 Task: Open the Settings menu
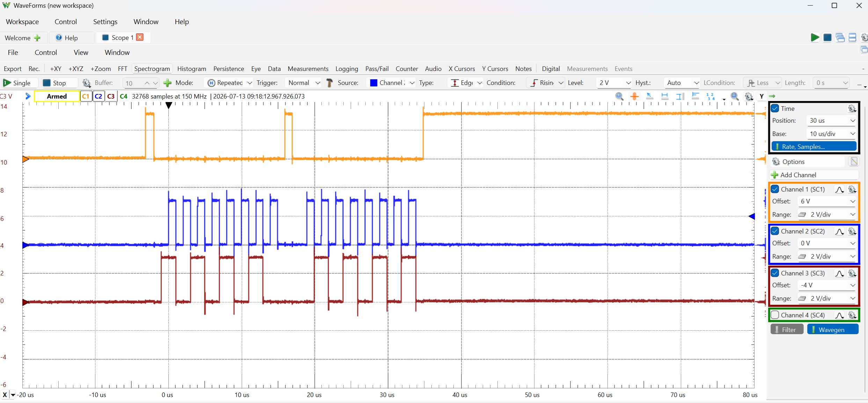(105, 22)
